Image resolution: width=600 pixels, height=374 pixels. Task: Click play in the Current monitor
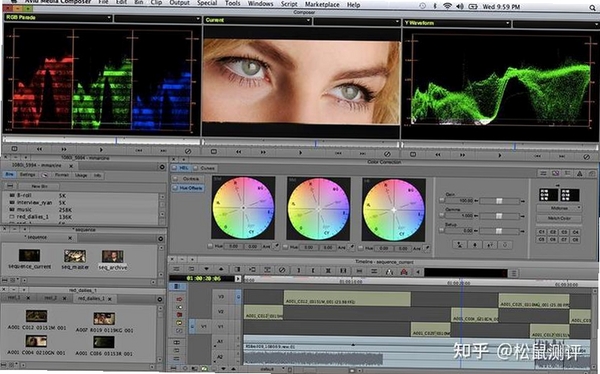point(300,152)
